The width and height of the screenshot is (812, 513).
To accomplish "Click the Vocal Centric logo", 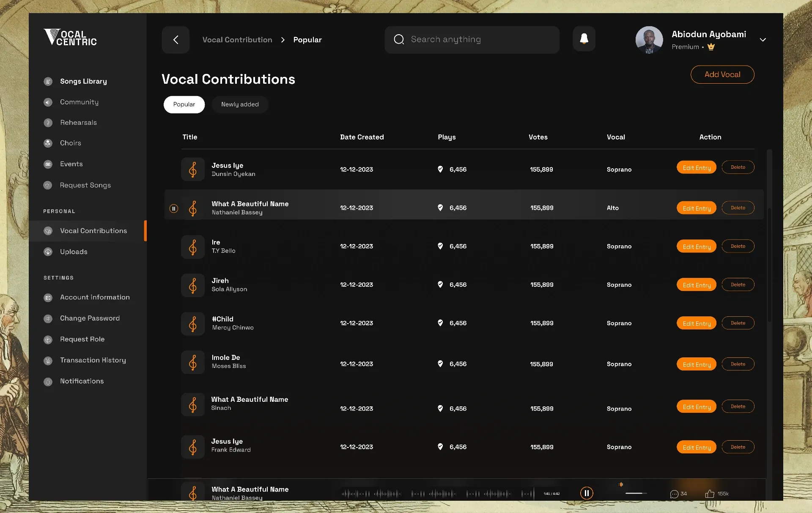I will tap(70, 37).
